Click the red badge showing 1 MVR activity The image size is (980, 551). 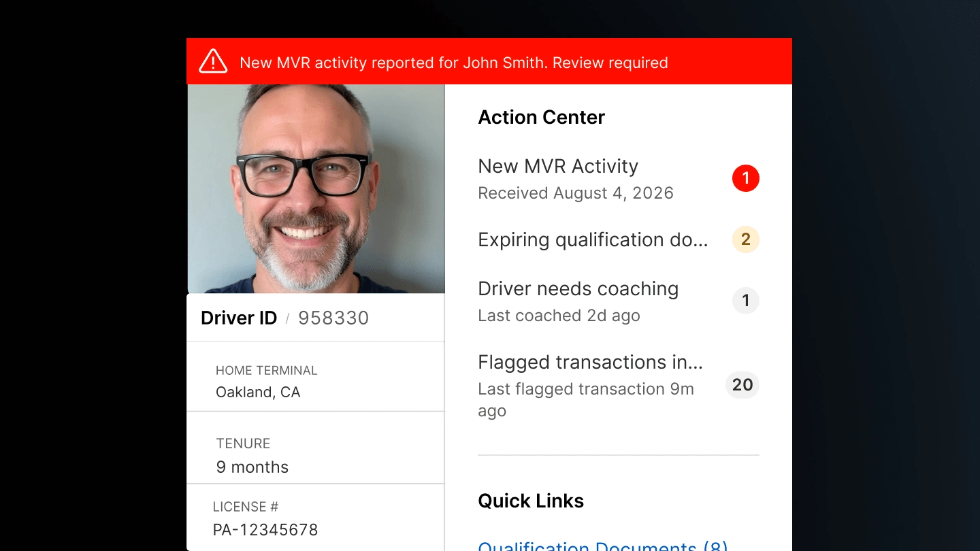(x=745, y=178)
